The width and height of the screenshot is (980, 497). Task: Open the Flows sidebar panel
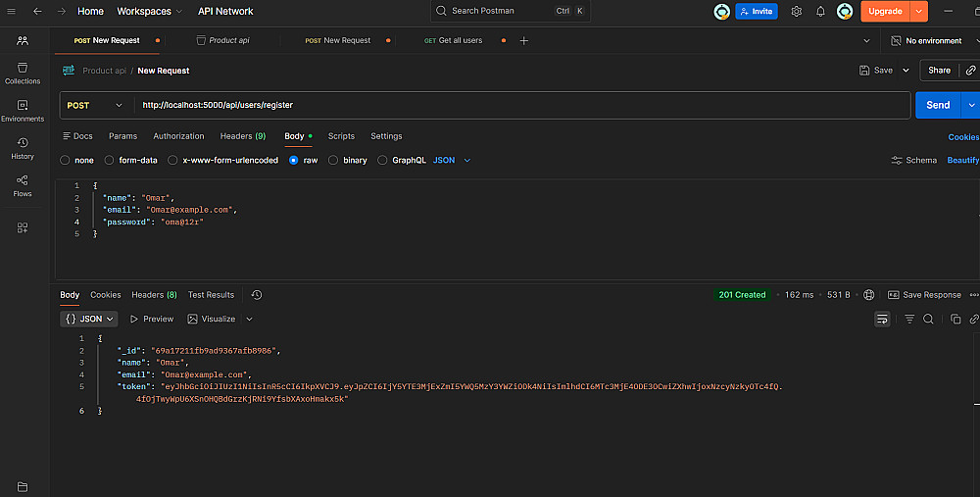[x=23, y=185]
